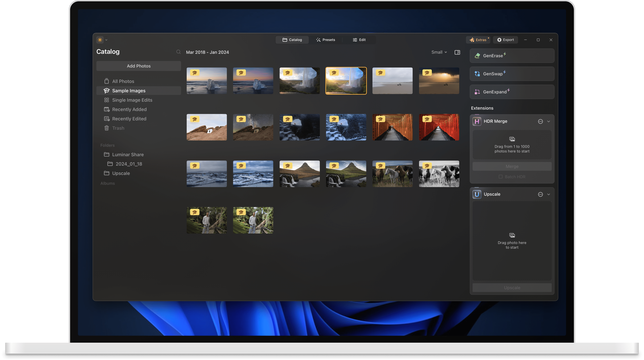The width and height of the screenshot is (644, 360).
Task: Select Sample Images in the sidebar
Action: click(x=129, y=91)
